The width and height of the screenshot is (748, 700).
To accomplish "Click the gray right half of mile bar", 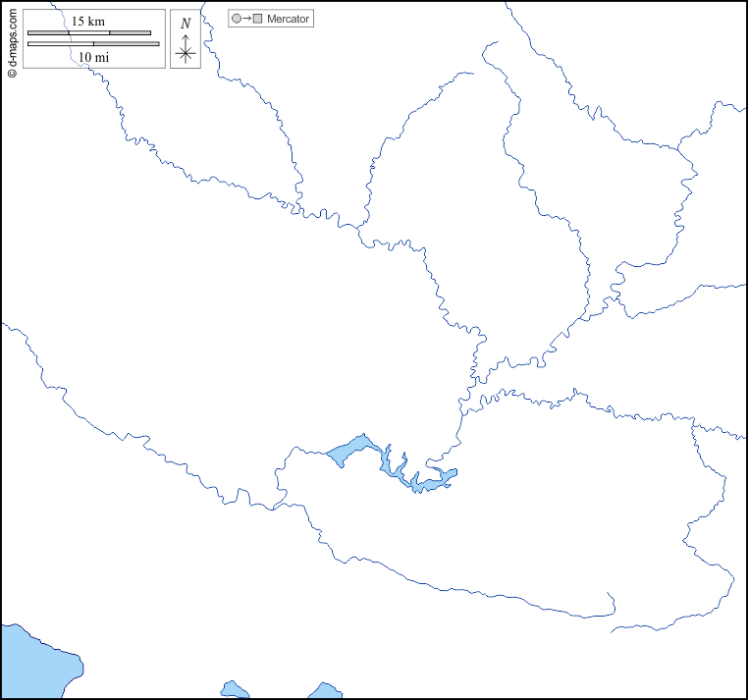I will (x=126, y=44).
